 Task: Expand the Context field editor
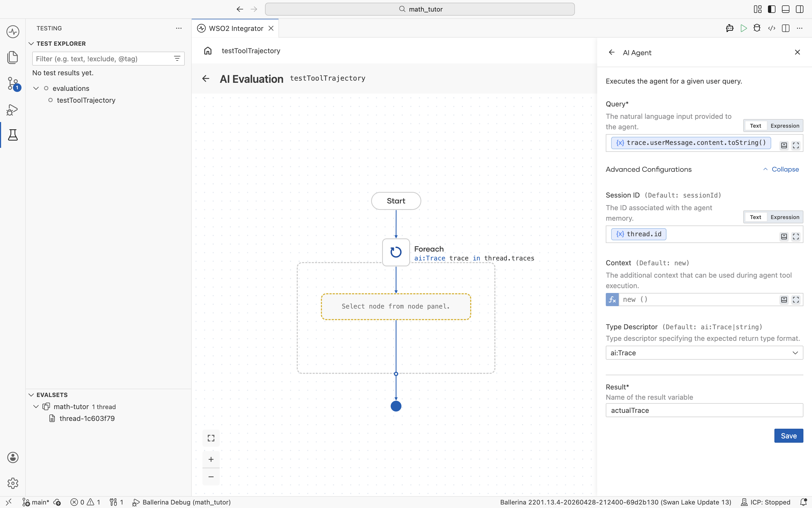click(x=796, y=300)
